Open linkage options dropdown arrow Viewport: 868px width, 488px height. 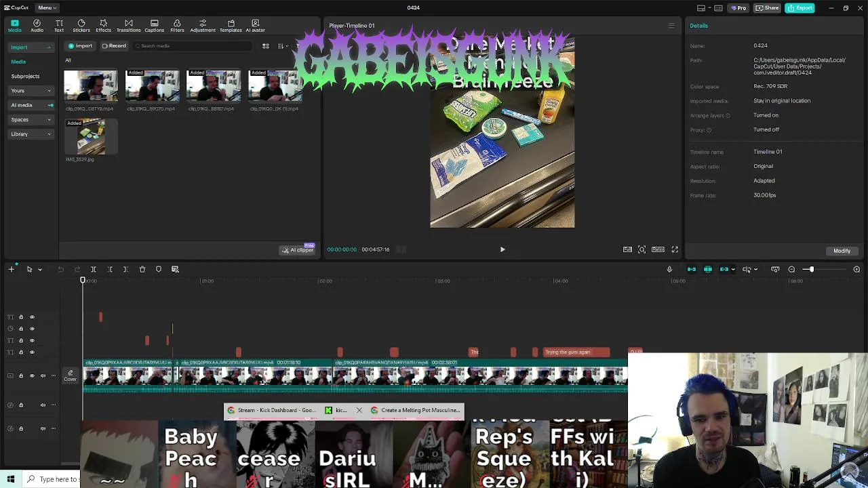point(732,269)
